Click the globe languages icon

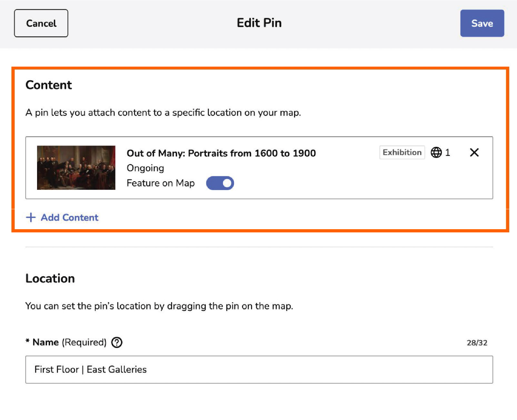(436, 152)
